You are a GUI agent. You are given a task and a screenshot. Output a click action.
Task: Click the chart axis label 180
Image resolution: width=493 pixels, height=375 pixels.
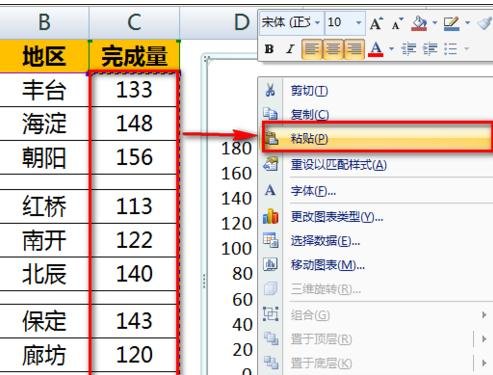pyautogui.click(x=237, y=148)
